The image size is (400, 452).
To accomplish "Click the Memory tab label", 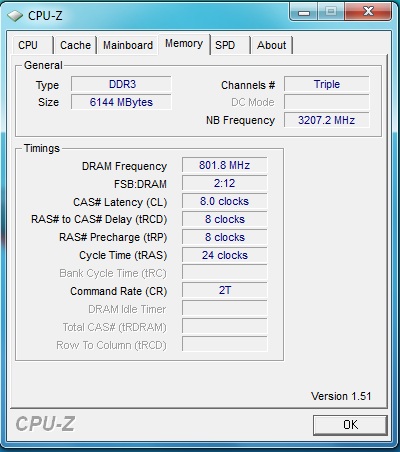I will click(184, 44).
